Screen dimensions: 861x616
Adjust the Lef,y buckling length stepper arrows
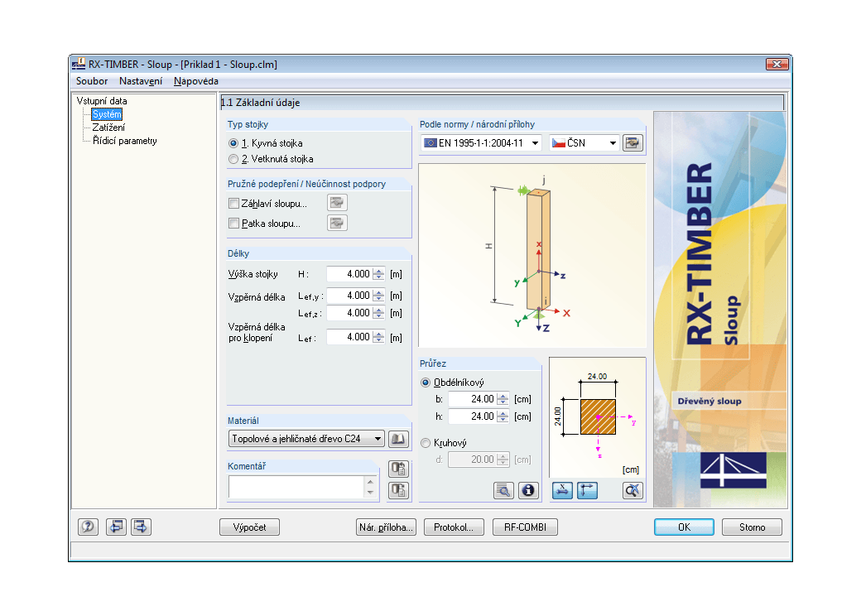[x=378, y=296]
